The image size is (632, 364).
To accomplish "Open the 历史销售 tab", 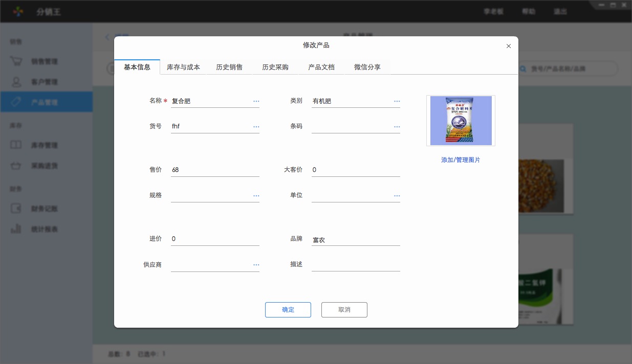I will [x=229, y=67].
